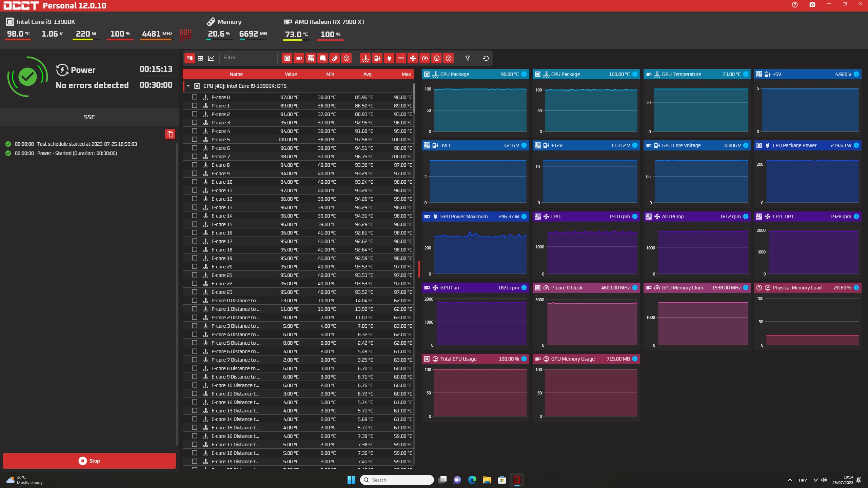
Task: Open the AMD Radeon RX 7900 XT summary
Action: pos(324,22)
